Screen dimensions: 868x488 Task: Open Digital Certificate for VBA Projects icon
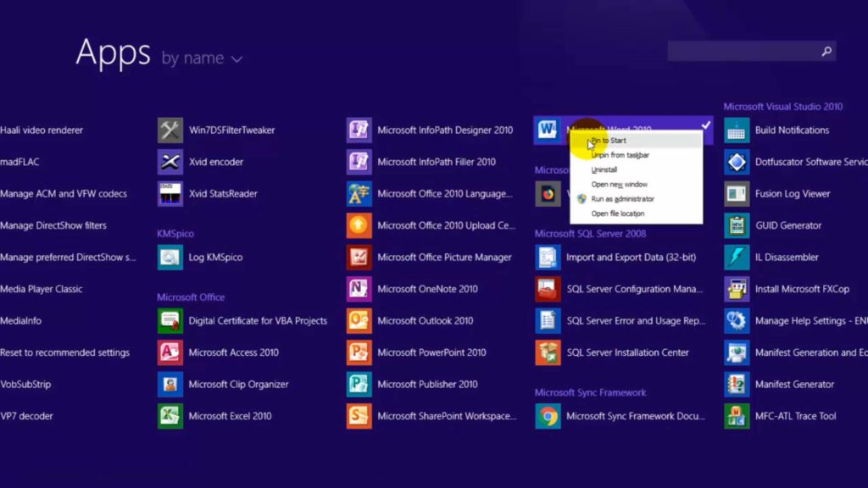click(x=170, y=321)
